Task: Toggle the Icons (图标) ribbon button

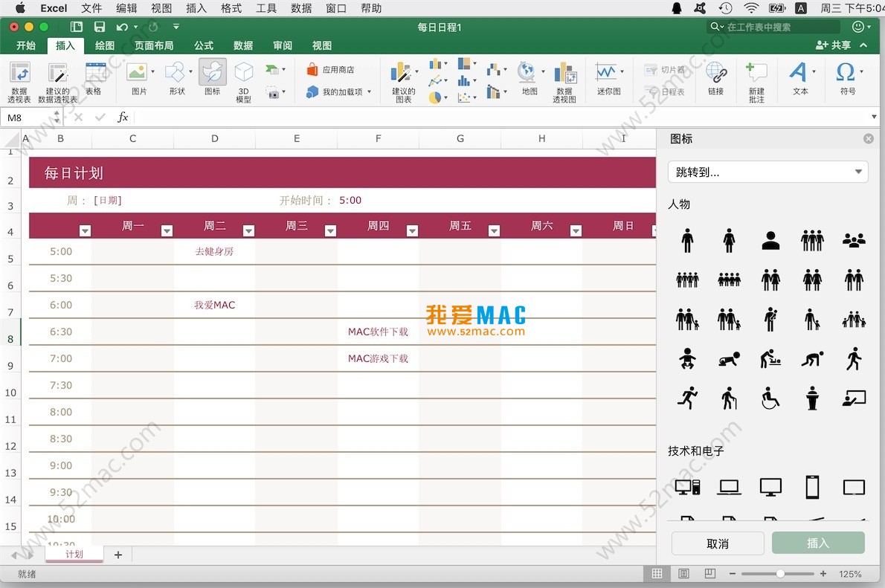Action: 212,79
